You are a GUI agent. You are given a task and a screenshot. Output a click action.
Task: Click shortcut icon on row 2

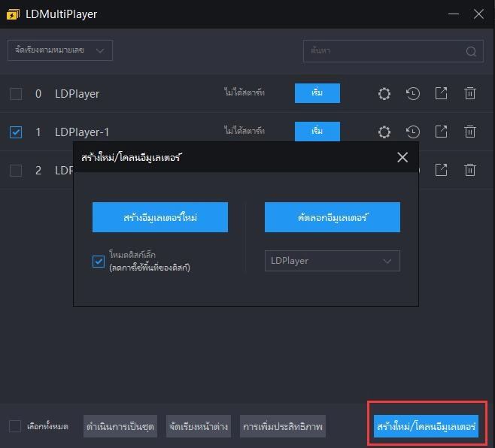click(442, 170)
